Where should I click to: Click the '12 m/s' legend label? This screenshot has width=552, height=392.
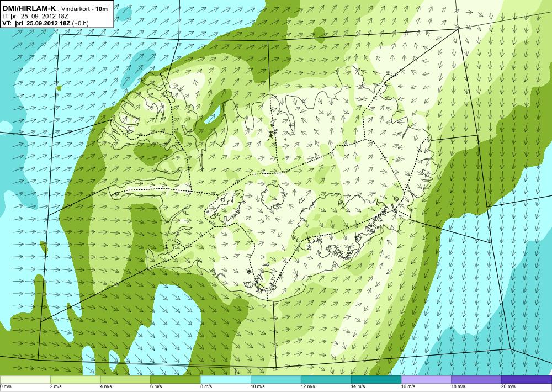pos(309,386)
